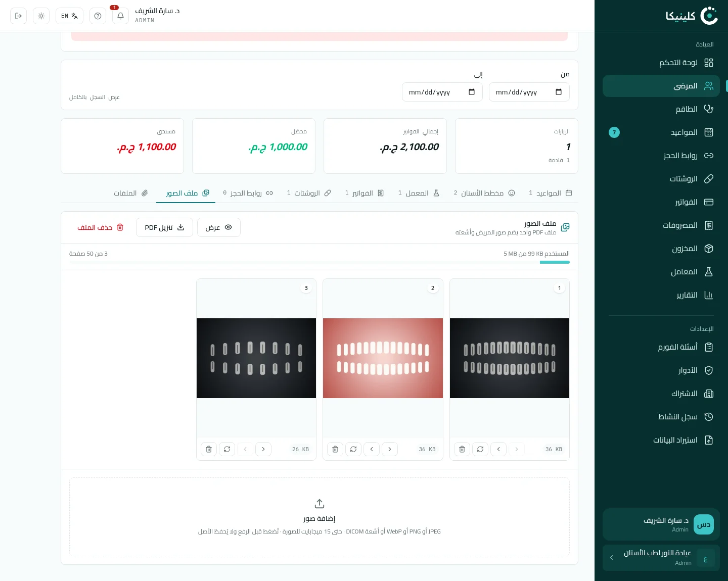Open المصروفات in the sidebar
Image resolution: width=728 pixels, height=581 pixels.
pyautogui.click(x=661, y=225)
